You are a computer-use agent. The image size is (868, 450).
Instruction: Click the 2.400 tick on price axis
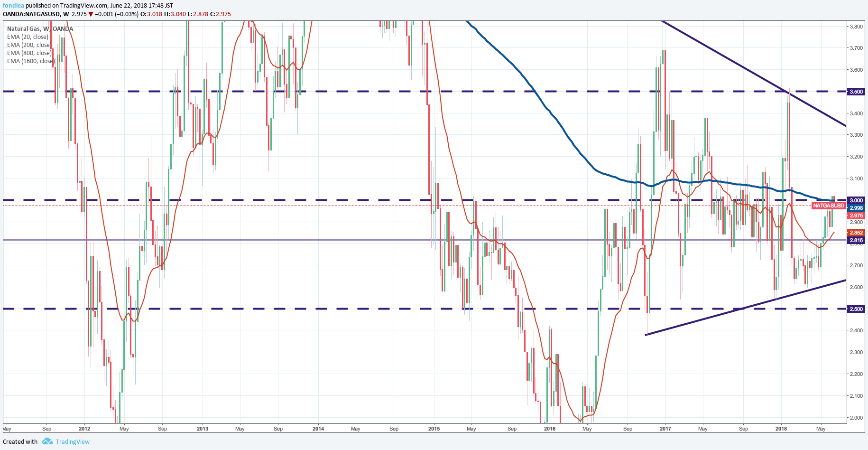[x=856, y=330]
